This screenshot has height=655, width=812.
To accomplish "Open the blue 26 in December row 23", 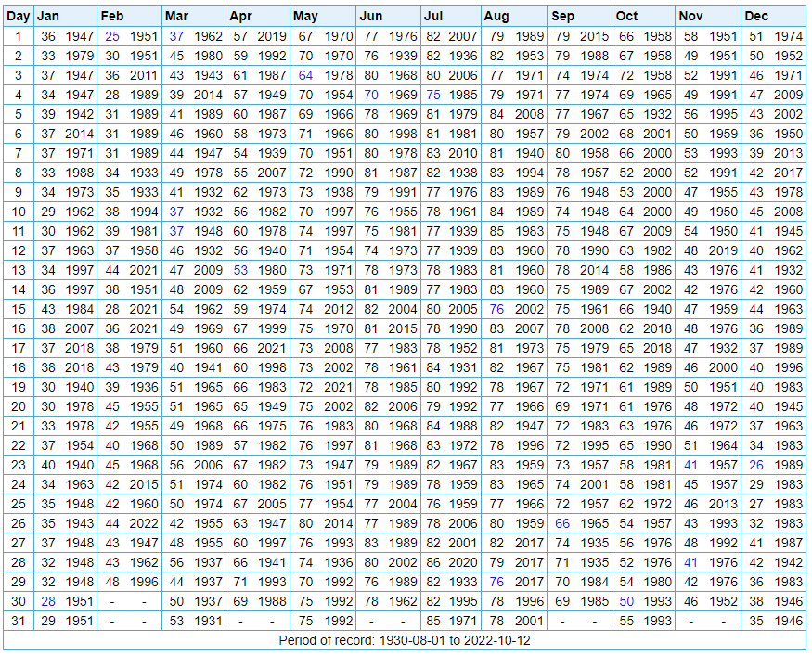I will click(756, 465).
